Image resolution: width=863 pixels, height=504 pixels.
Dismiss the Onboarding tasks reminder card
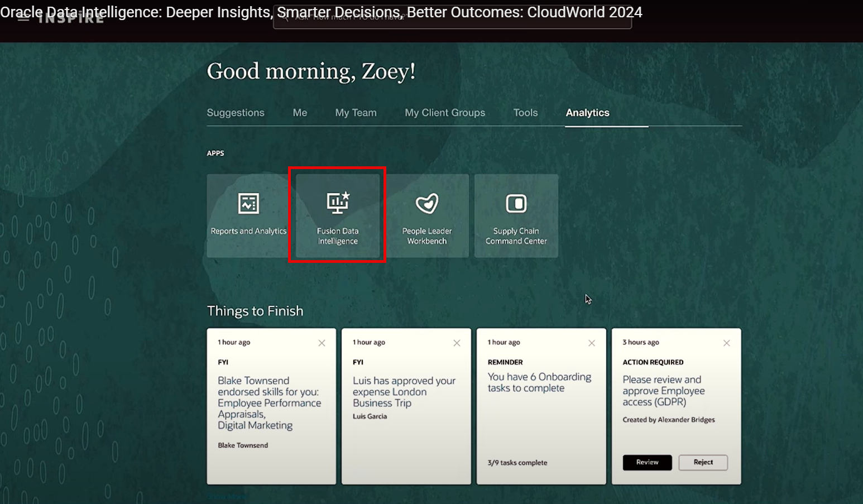[x=592, y=343]
